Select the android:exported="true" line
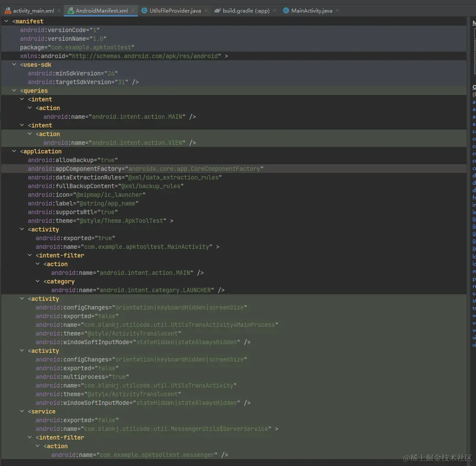 (75, 238)
